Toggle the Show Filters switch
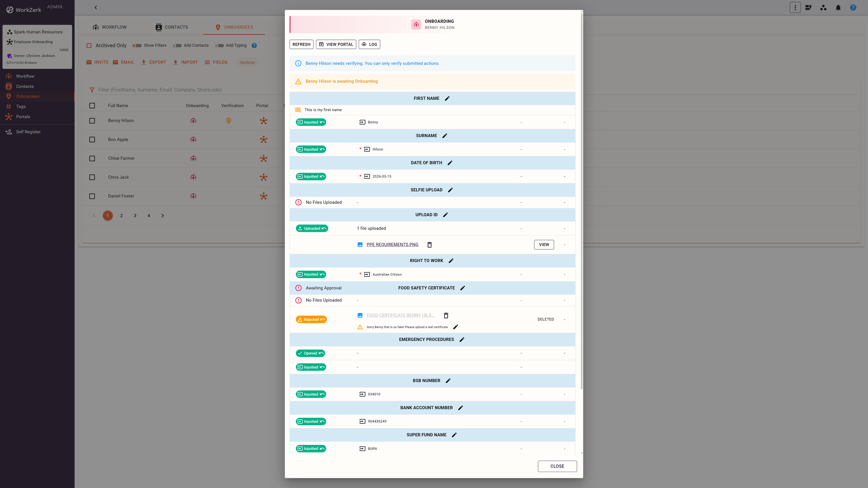868x488 pixels. (x=137, y=45)
